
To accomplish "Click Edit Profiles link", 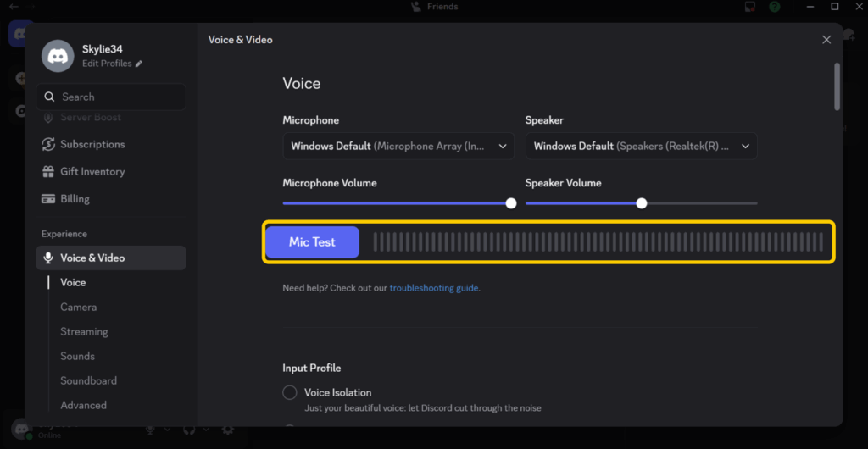I will click(x=107, y=64).
